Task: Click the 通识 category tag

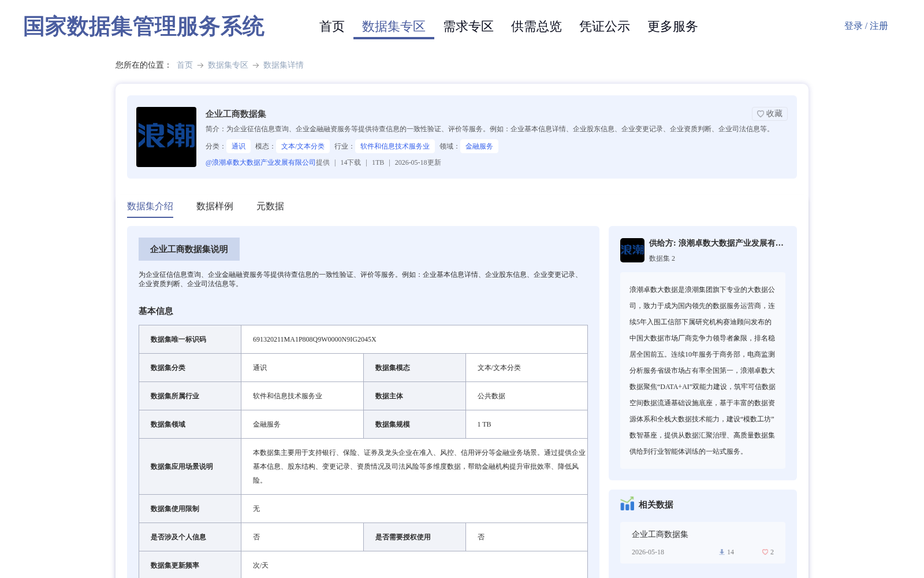Action: [239, 146]
